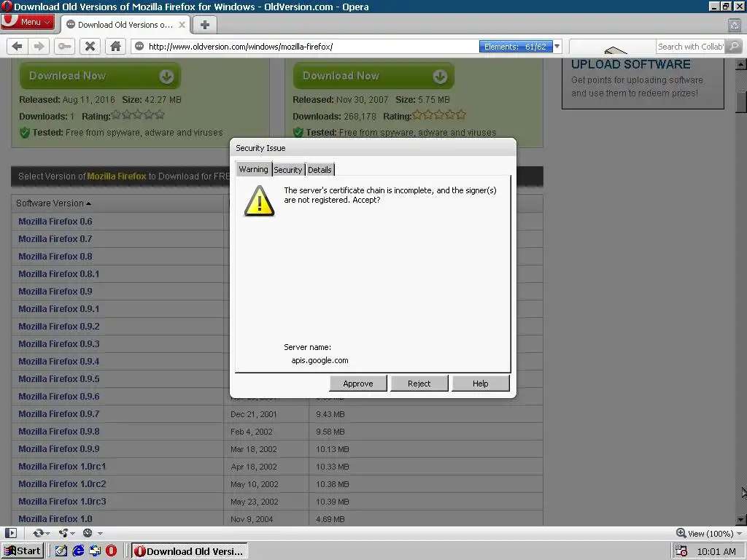Approve the certificate
The width and height of the screenshot is (747, 560).
click(x=357, y=384)
